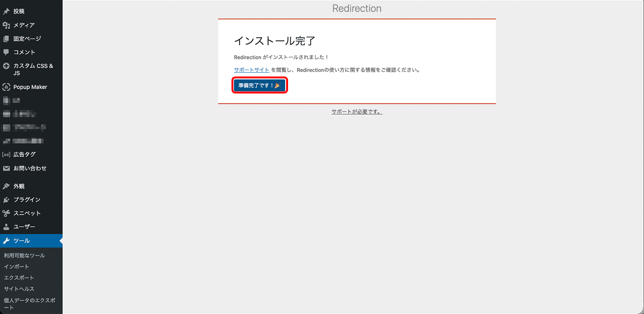Click the paintbrush icon beside 外観
Image resolution: width=644 pixels, height=314 pixels.
[x=6, y=187]
